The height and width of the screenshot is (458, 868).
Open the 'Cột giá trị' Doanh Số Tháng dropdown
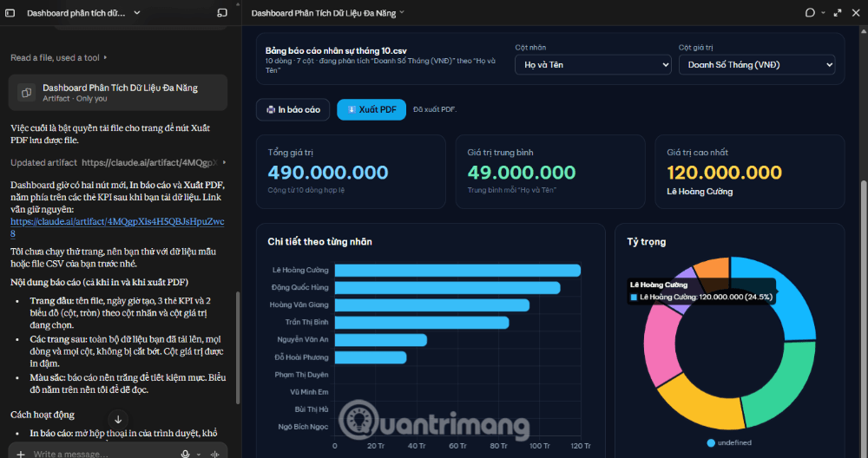pyautogui.click(x=757, y=65)
